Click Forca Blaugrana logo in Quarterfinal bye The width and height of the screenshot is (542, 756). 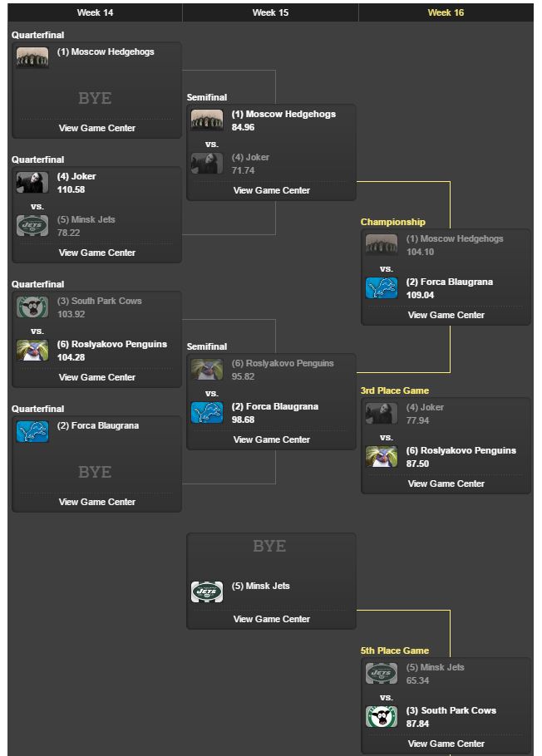click(32, 431)
